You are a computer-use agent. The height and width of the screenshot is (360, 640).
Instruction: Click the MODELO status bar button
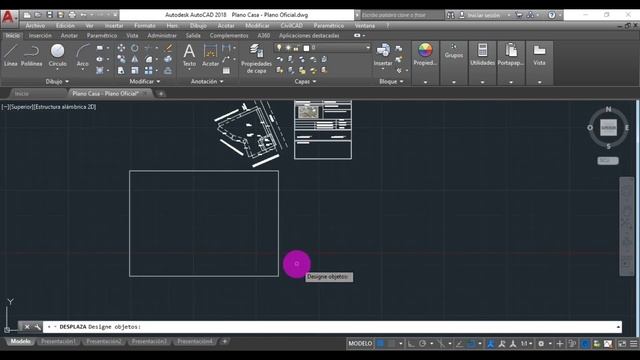360,344
